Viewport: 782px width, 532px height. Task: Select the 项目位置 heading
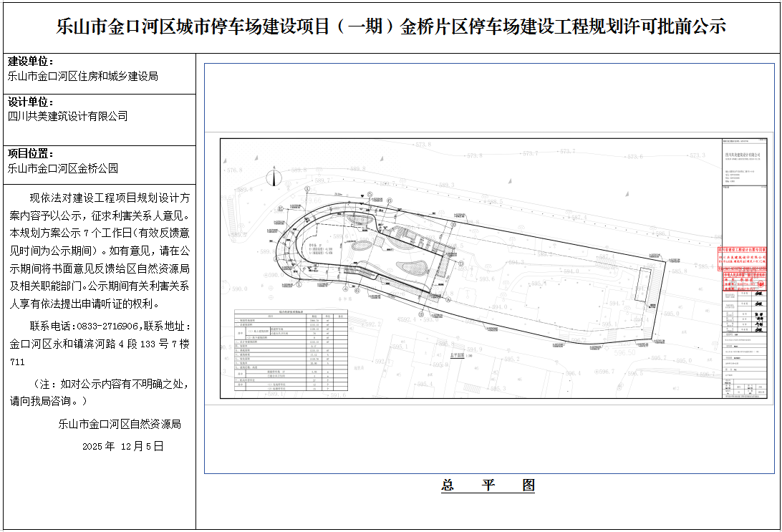[x=30, y=153]
